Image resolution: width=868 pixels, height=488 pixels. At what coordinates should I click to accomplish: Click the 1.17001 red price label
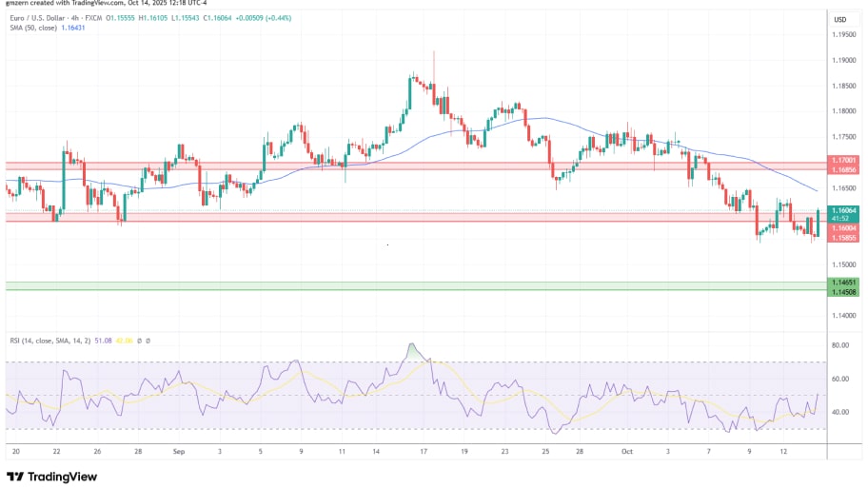click(x=842, y=161)
